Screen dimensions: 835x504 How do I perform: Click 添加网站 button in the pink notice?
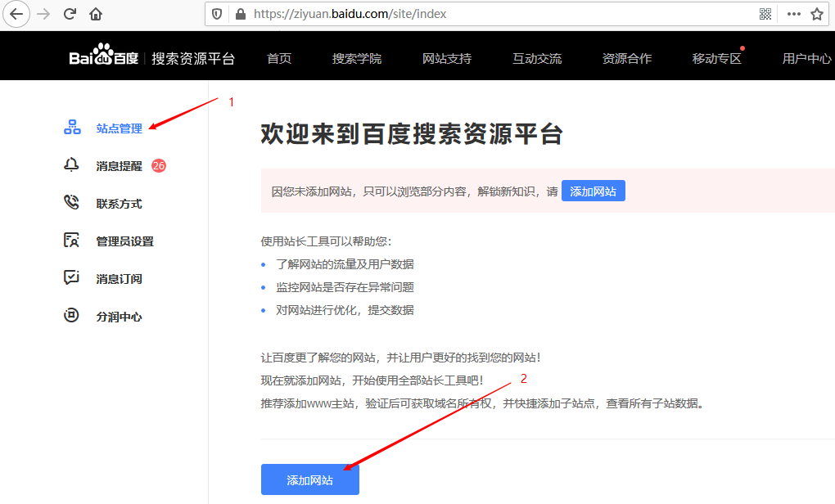(x=594, y=191)
